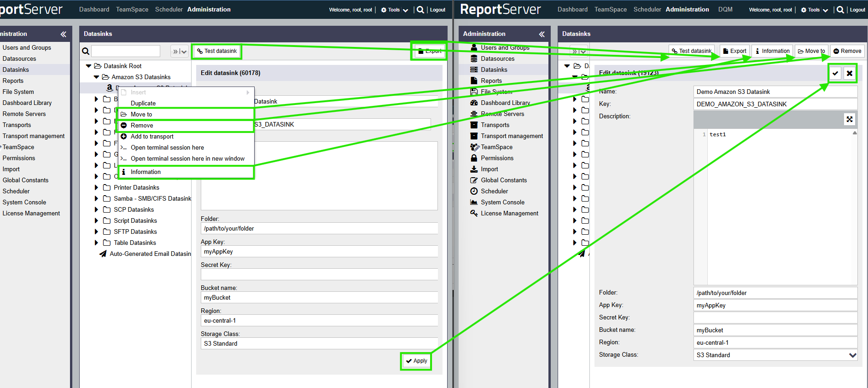The height and width of the screenshot is (388, 868).
Task: Click the Global Constants pencil icon in sidebar
Action: click(474, 180)
